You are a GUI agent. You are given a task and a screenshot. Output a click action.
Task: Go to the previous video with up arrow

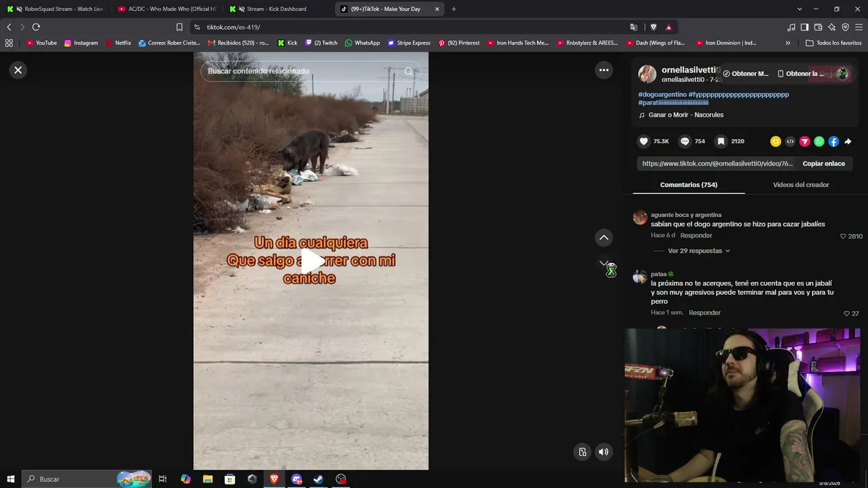click(x=604, y=237)
